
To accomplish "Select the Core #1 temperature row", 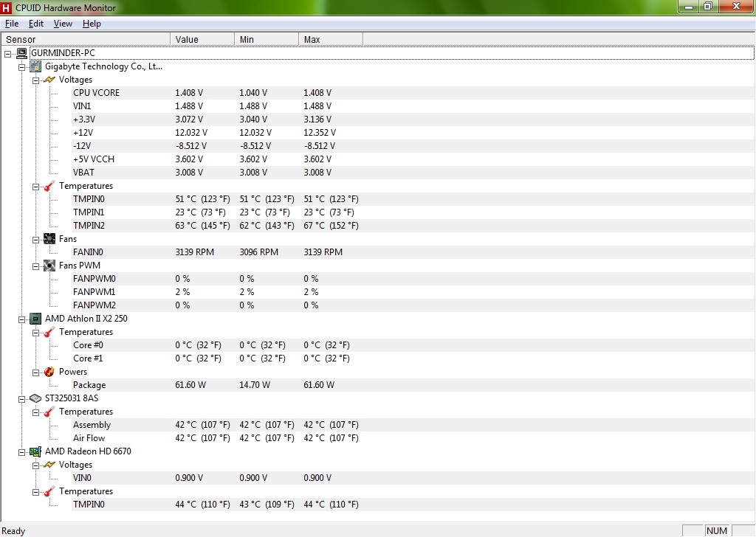I will (413, 358).
